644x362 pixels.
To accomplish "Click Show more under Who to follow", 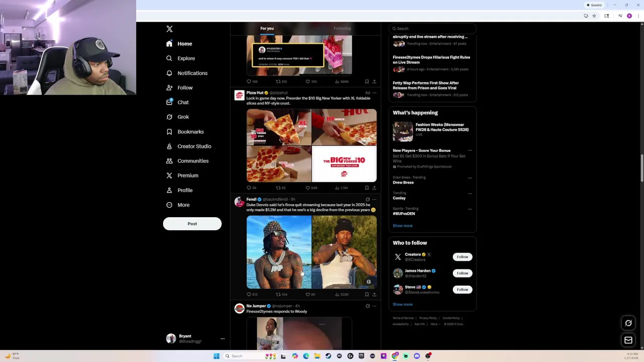I will click(403, 305).
